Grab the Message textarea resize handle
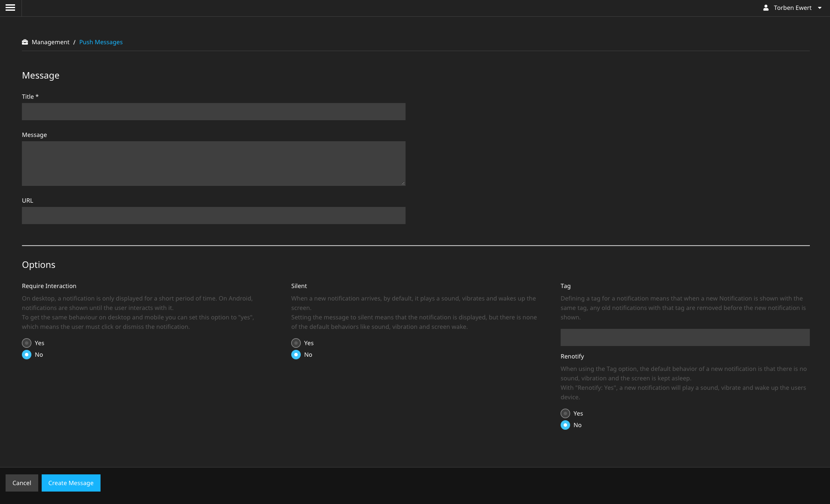830x504 pixels. (x=403, y=183)
